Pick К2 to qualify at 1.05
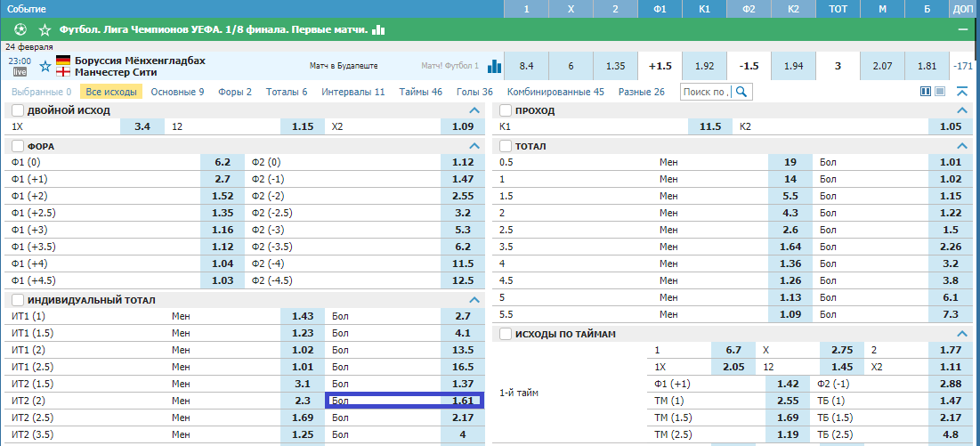The height and width of the screenshot is (446, 980). click(951, 126)
